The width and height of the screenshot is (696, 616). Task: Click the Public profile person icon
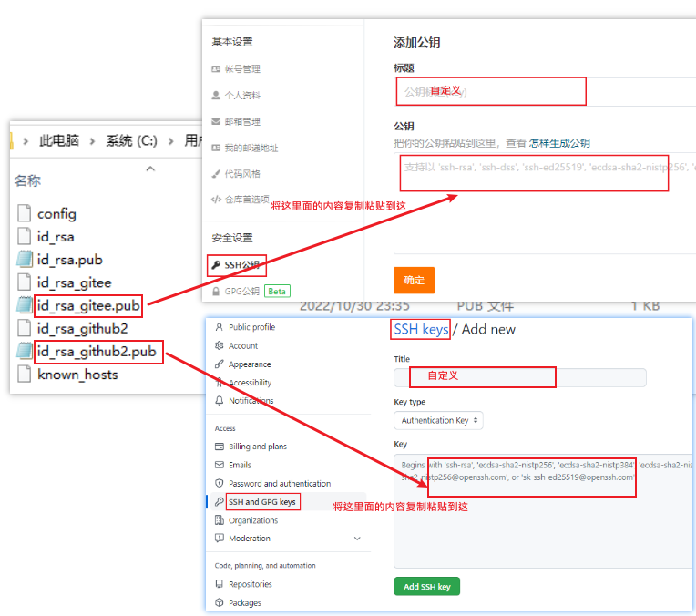click(x=219, y=327)
